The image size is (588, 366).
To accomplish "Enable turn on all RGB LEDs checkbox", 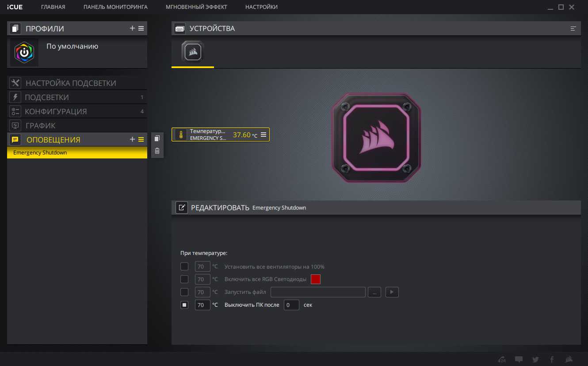I will (x=184, y=279).
